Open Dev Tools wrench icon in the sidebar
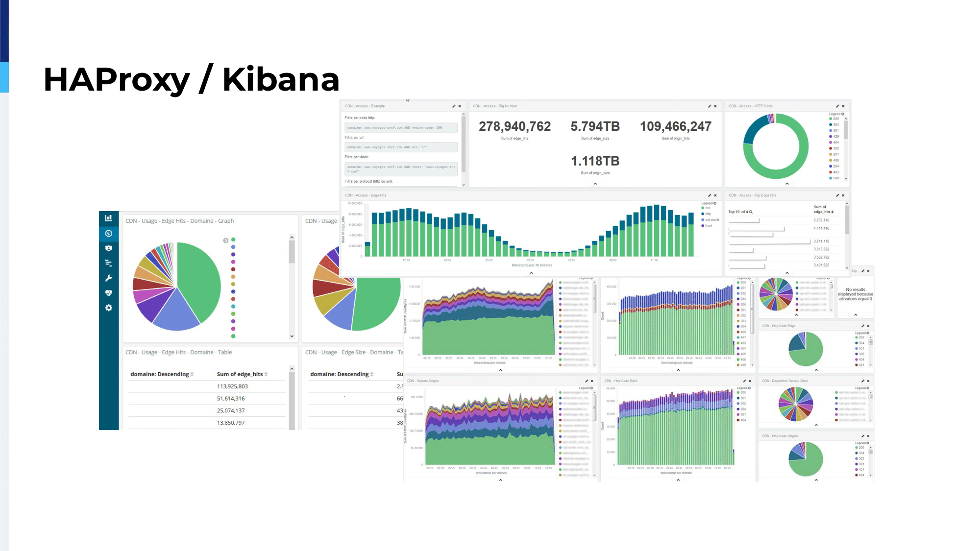Image resolution: width=980 pixels, height=551 pixels. point(109,278)
